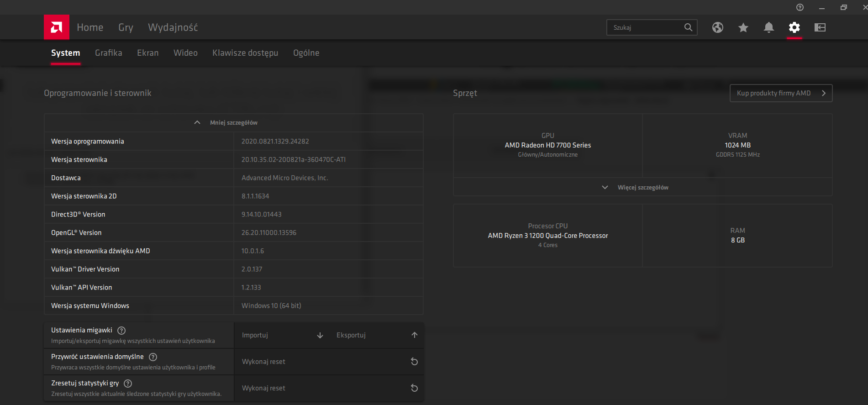868x405 pixels.
Task: Click the AMD Ryzen 3 1200 CPU card
Action: click(548, 236)
